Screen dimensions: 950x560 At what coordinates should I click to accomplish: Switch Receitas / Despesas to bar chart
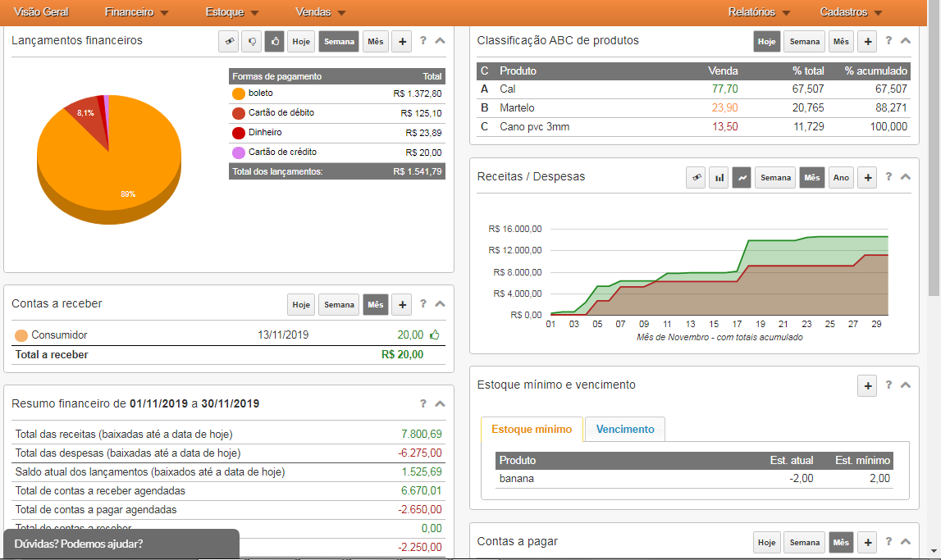point(719,177)
